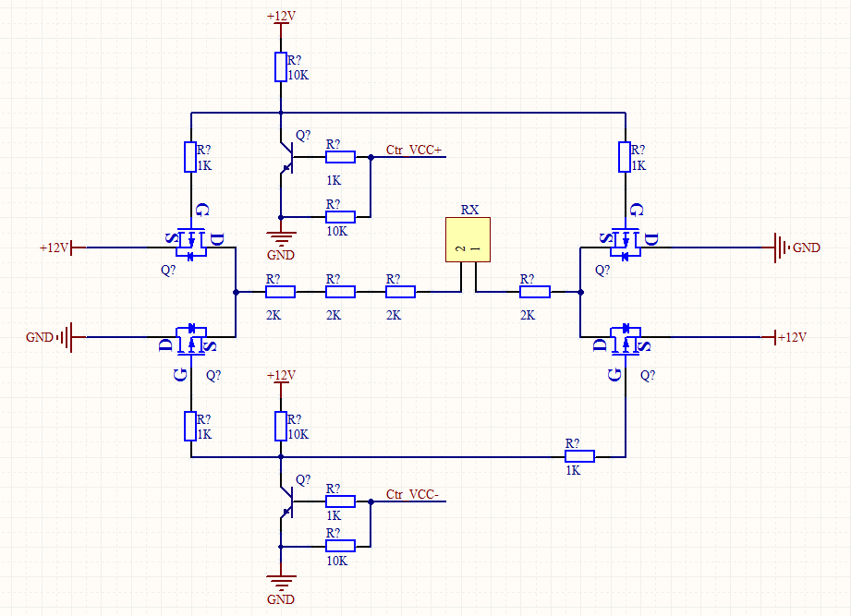
Task: Select the upper-right MOSFET tied to GND
Action: [x=626, y=243]
